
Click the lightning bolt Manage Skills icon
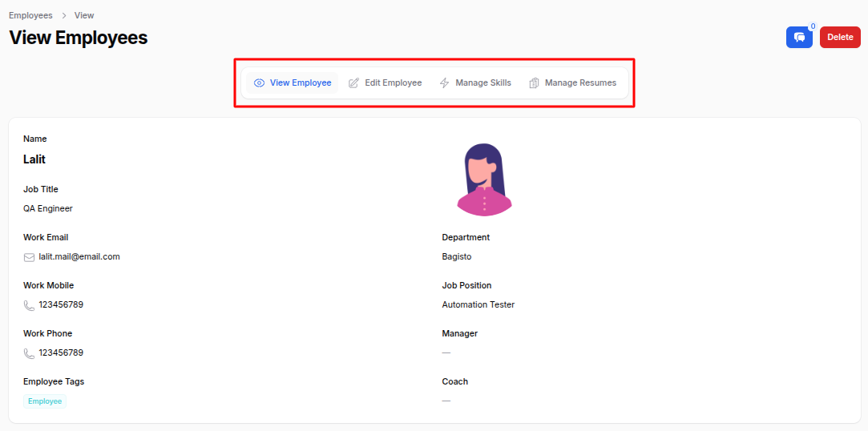pos(445,83)
